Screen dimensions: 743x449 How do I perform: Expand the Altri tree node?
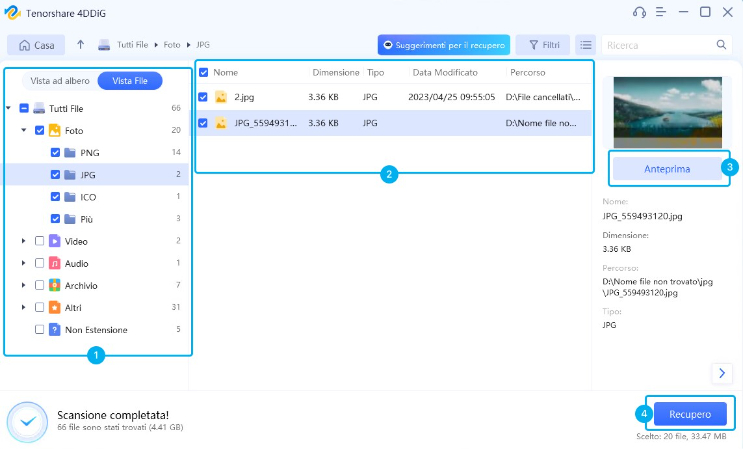click(x=24, y=307)
